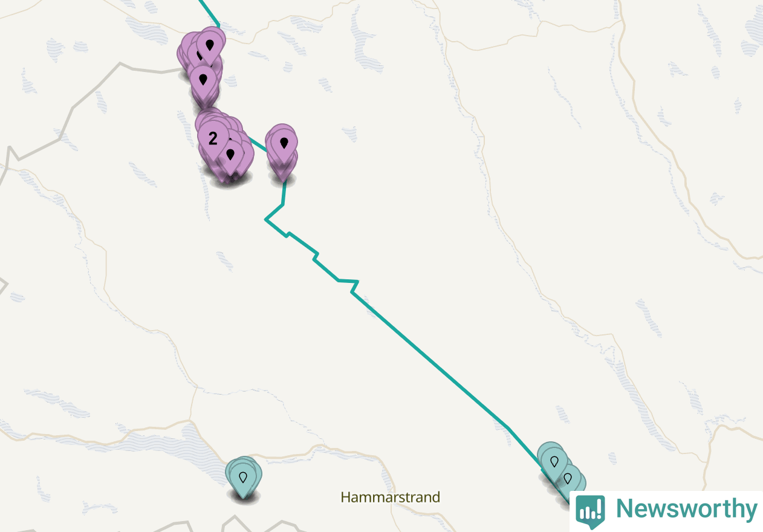Click teal marker west of Hammarstrand

tap(243, 476)
